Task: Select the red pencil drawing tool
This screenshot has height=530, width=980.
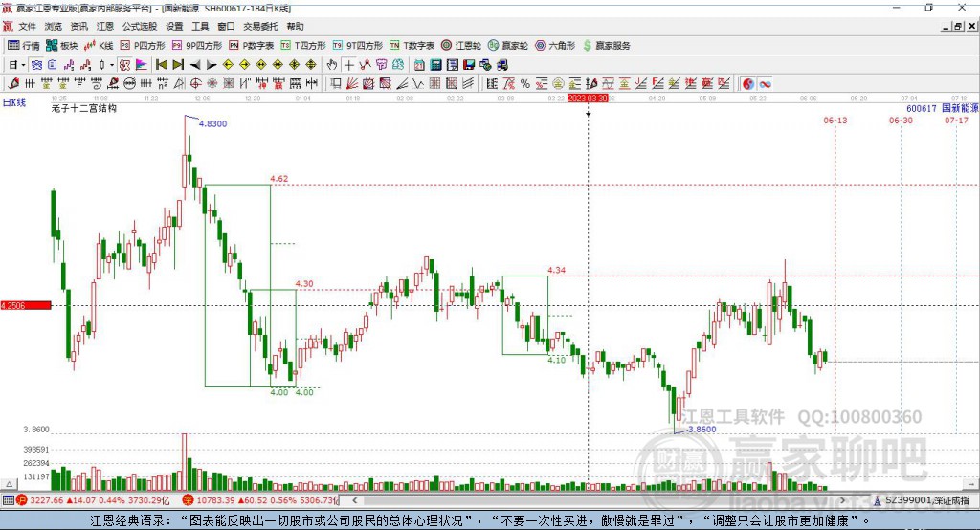Action: point(13,84)
